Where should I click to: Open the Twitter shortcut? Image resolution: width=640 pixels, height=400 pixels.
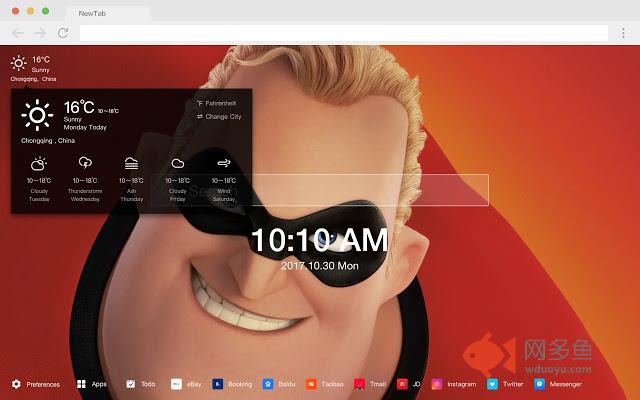[492, 384]
